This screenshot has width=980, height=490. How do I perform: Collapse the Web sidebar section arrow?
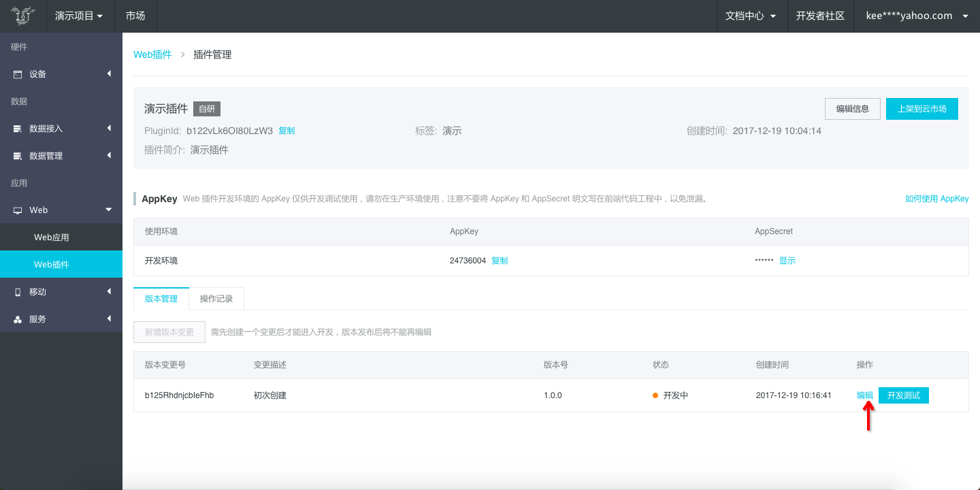point(109,210)
